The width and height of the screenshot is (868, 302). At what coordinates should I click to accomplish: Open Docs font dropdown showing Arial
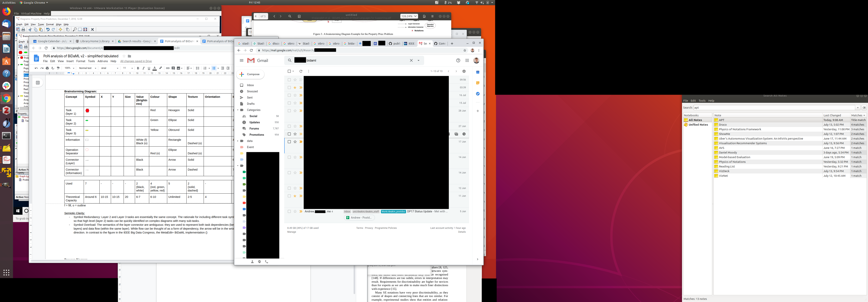(109, 68)
